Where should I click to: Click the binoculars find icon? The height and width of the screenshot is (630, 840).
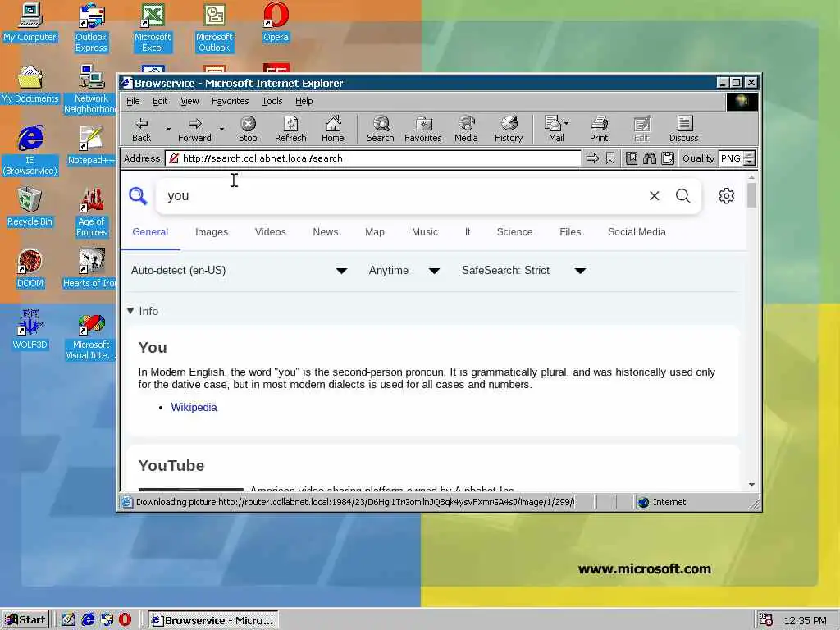650,158
